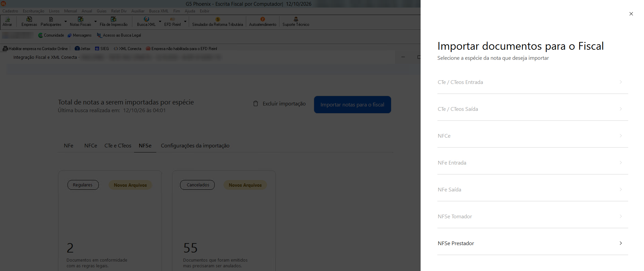Choose NFe Saída option
644x271 pixels.
click(533, 189)
